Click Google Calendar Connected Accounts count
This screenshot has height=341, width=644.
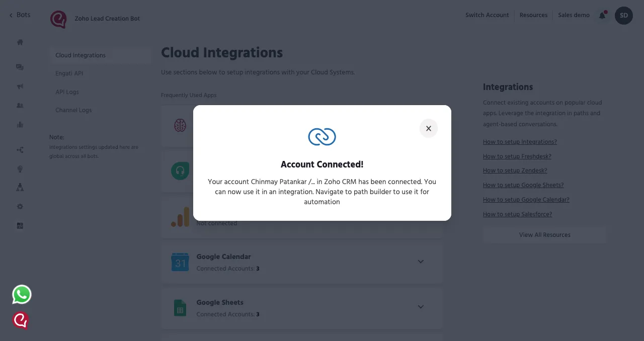pos(228,269)
